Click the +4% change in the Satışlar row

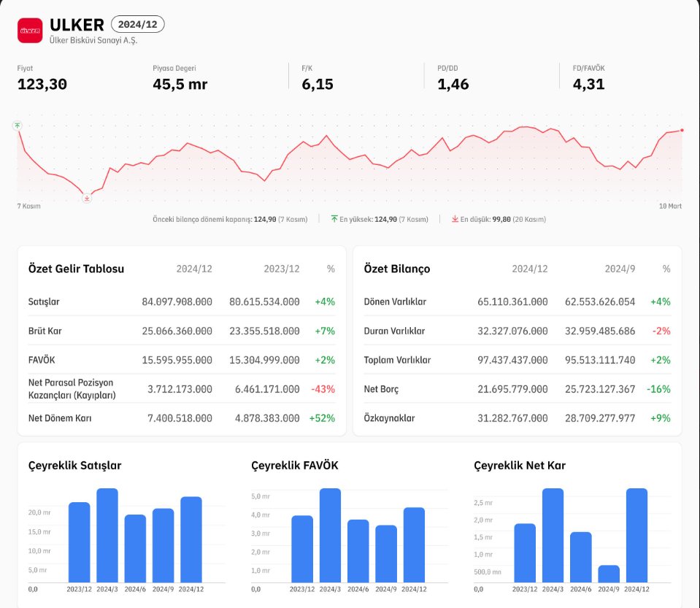click(x=325, y=301)
